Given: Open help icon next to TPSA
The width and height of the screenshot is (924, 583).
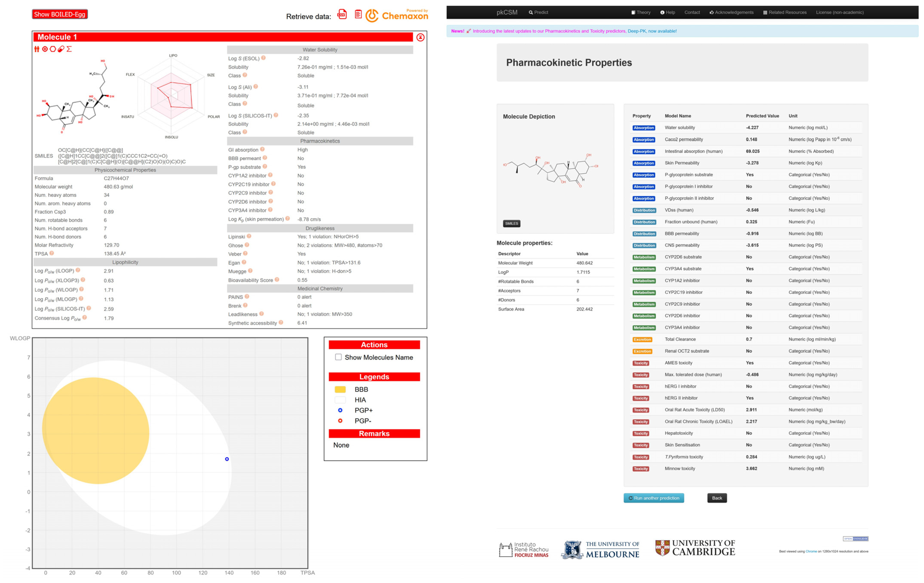Looking at the screenshot, I should pyautogui.click(x=52, y=253).
